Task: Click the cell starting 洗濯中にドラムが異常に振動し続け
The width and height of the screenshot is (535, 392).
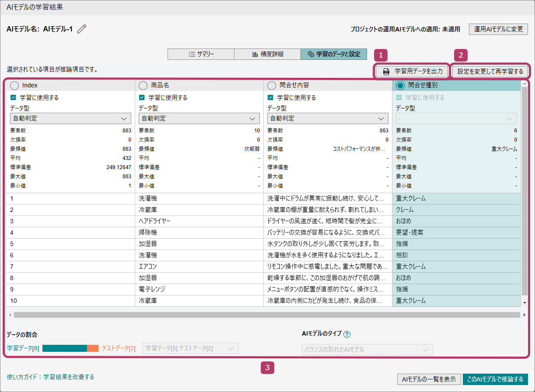Action: coord(328,198)
